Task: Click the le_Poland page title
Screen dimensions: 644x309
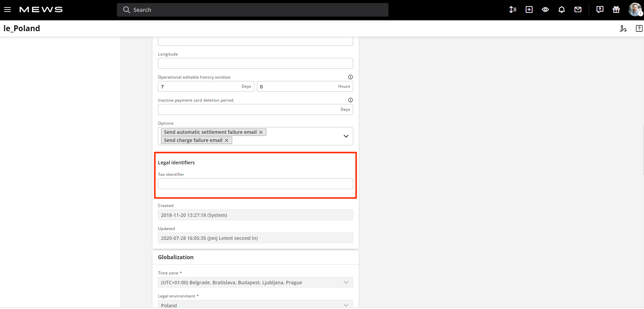Action: click(22, 28)
